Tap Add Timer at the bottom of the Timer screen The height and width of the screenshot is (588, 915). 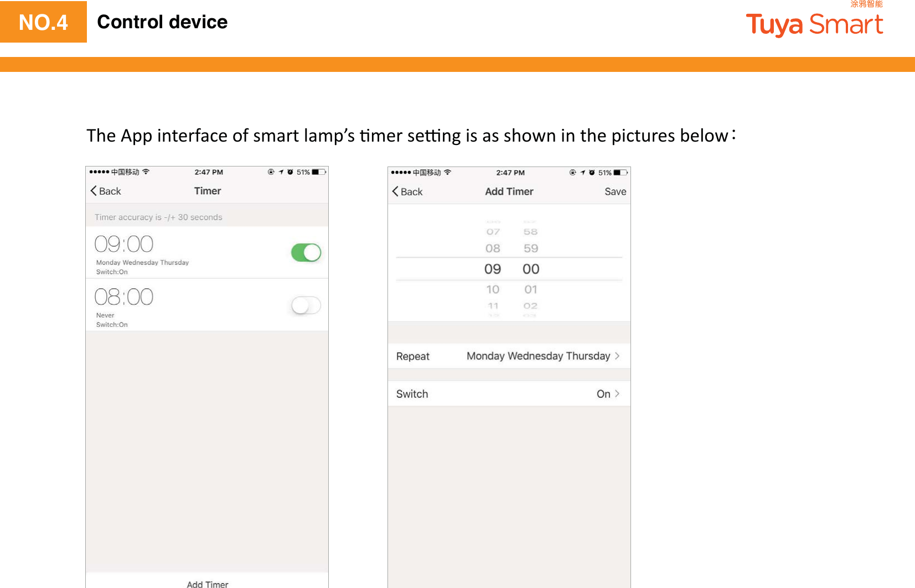(207, 584)
